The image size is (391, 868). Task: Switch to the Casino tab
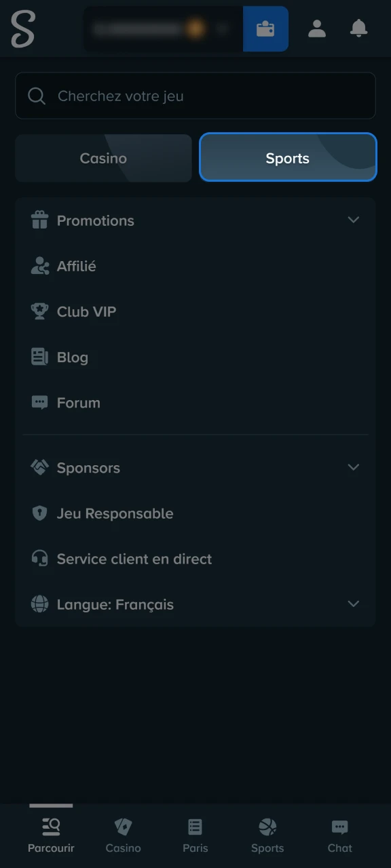coord(103,158)
